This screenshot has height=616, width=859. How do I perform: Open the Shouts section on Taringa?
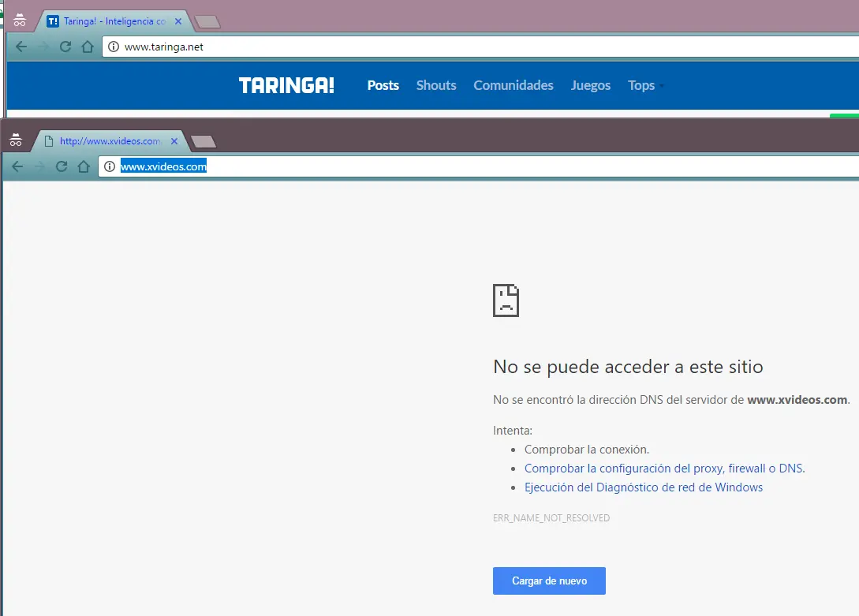tap(436, 85)
